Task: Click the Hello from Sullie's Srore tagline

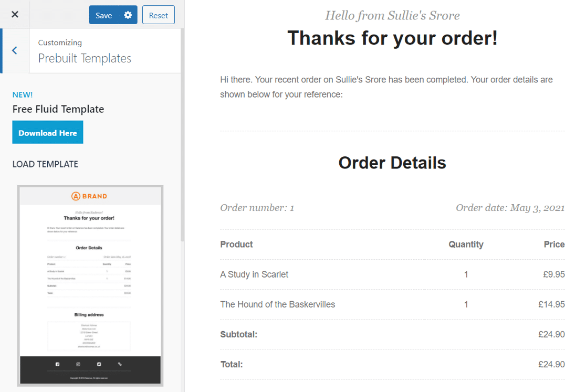Action: (392, 15)
